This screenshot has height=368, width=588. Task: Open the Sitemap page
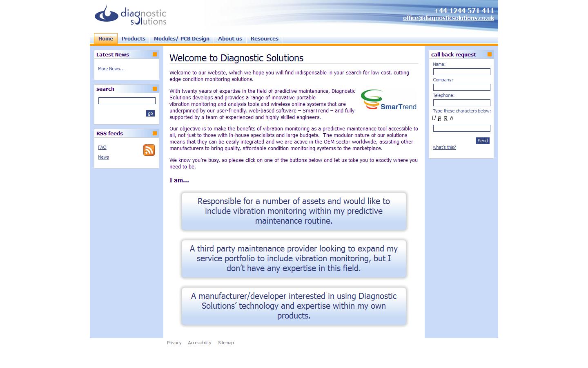[x=226, y=343]
